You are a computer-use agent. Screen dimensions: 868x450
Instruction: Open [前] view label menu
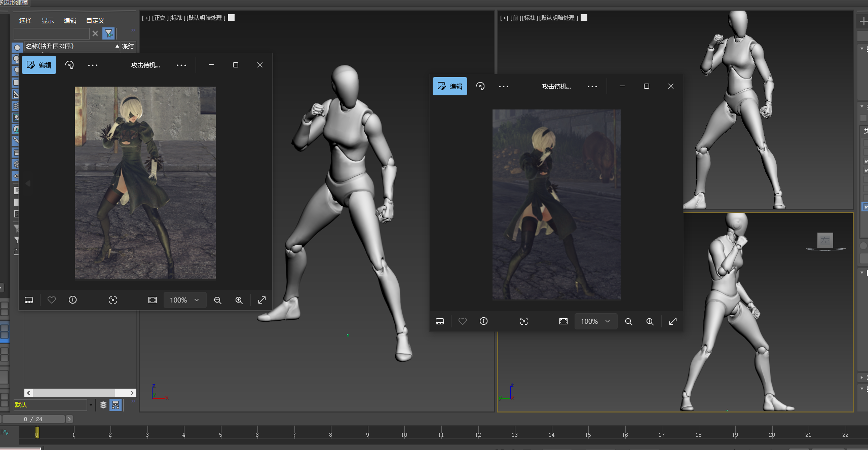coord(515,18)
